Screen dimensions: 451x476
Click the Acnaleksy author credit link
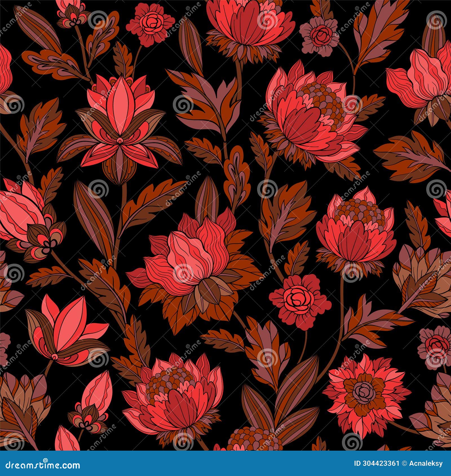[x=426, y=463]
